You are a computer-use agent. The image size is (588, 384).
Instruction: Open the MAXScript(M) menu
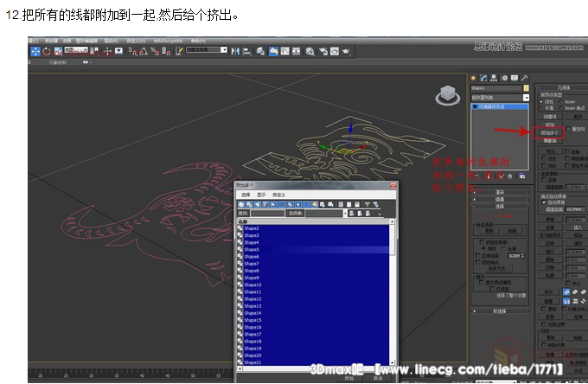point(168,41)
